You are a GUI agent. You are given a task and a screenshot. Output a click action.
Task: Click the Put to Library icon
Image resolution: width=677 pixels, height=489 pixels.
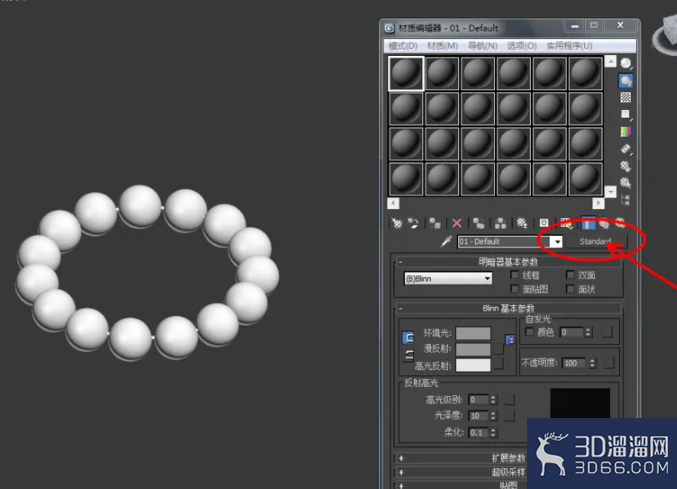tap(522, 223)
